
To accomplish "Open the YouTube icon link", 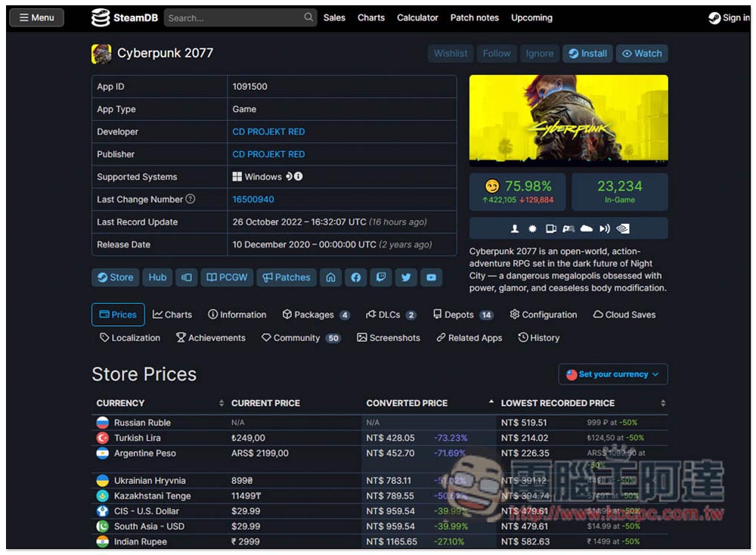I will click(x=431, y=277).
